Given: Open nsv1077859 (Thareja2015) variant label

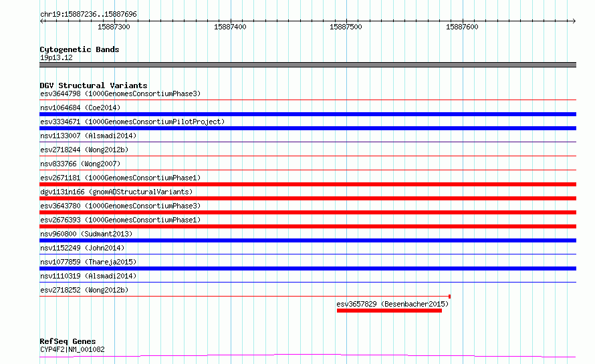Looking at the screenshot, I should [x=88, y=262].
